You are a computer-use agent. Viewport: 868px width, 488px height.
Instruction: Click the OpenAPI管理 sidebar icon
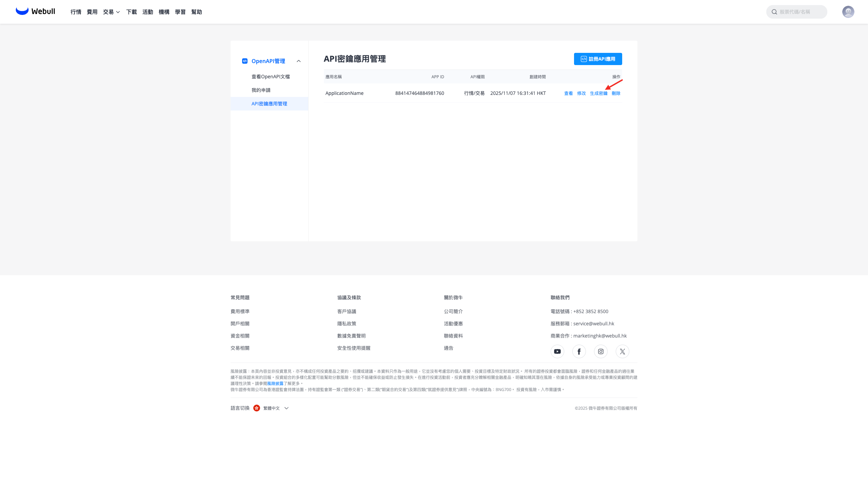pyautogui.click(x=245, y=61)
